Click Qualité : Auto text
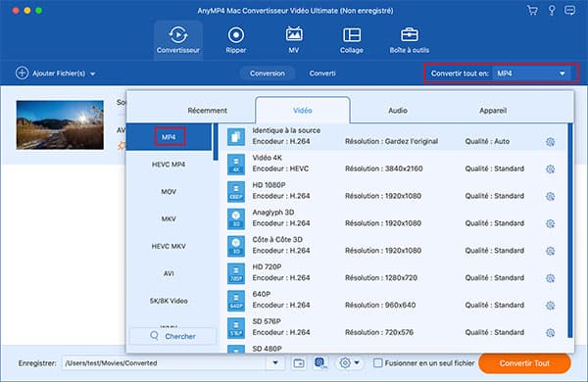 [487, 141]
